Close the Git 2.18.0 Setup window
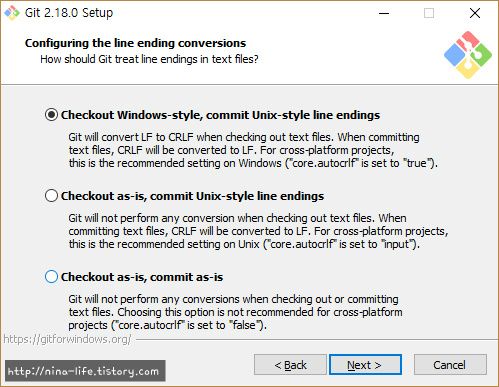The width and height of the screenshot is (499, 387). [x=475, y=13]
